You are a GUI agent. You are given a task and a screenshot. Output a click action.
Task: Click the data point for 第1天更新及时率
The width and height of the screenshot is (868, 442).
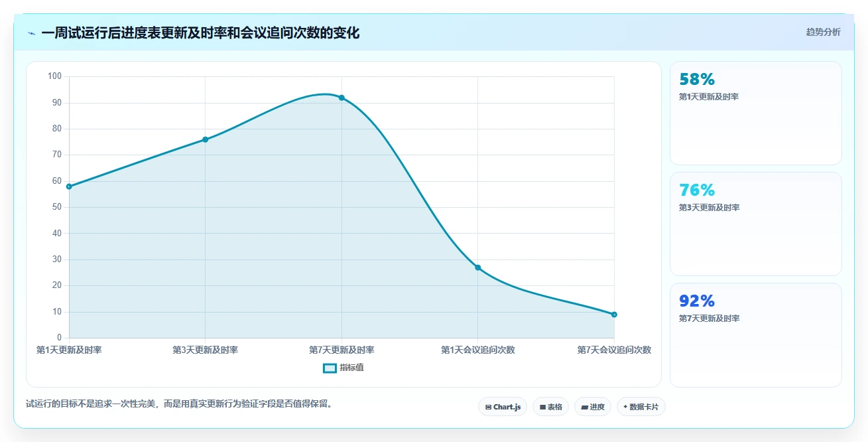click(69, 186)
